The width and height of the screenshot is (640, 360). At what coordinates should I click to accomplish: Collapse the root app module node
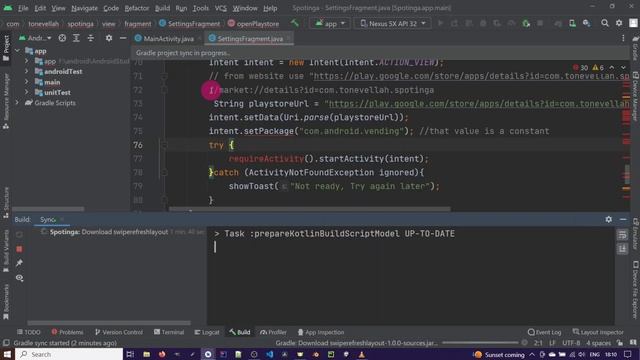18,51
